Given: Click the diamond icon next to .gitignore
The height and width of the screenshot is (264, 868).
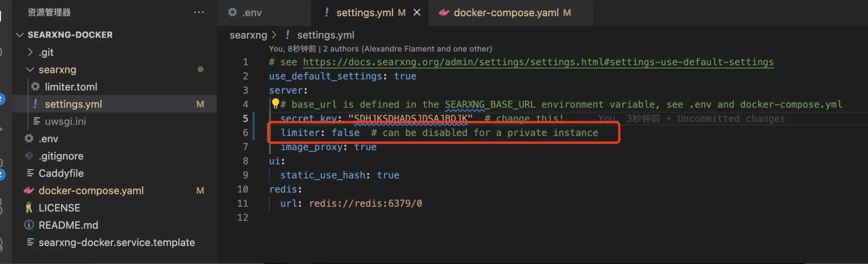Looking at the screenshot, I should [29, 156].
